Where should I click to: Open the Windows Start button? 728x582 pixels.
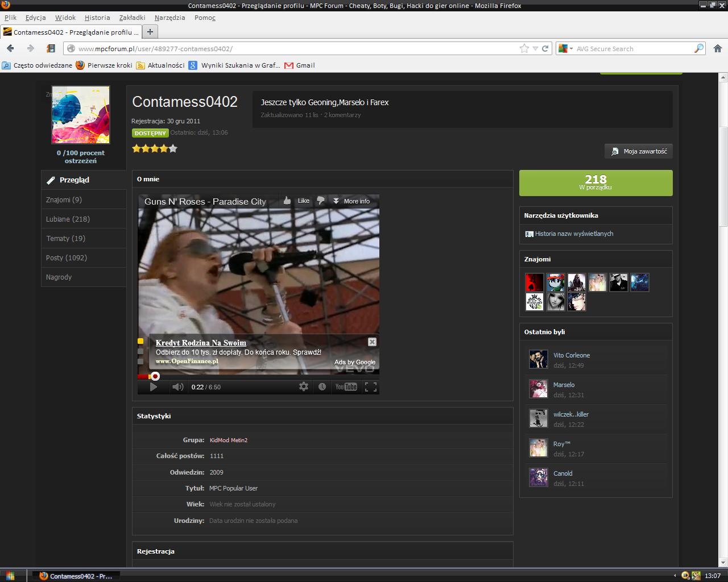pyautogui.click(x=10, y=576)
